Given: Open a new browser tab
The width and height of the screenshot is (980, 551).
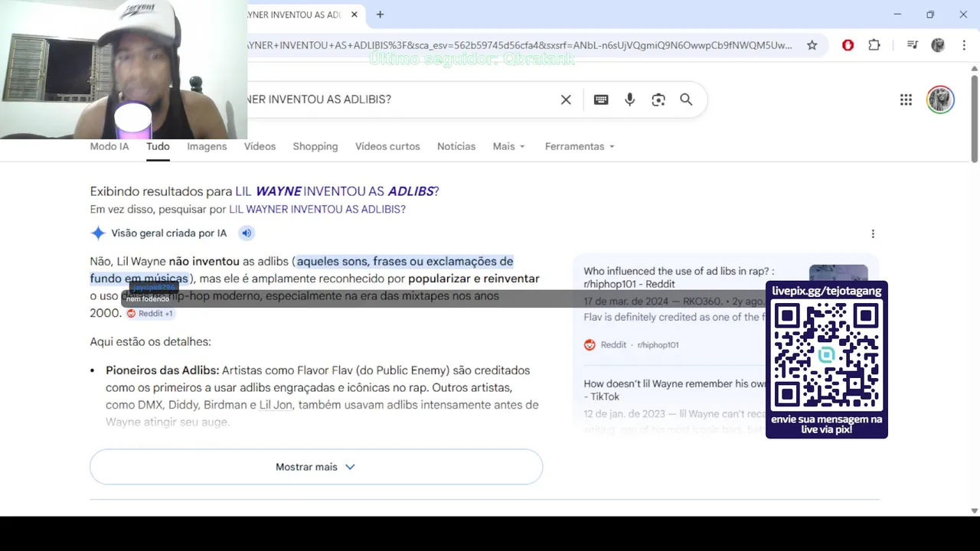Looking at the screenshot, I should (380, 15).
